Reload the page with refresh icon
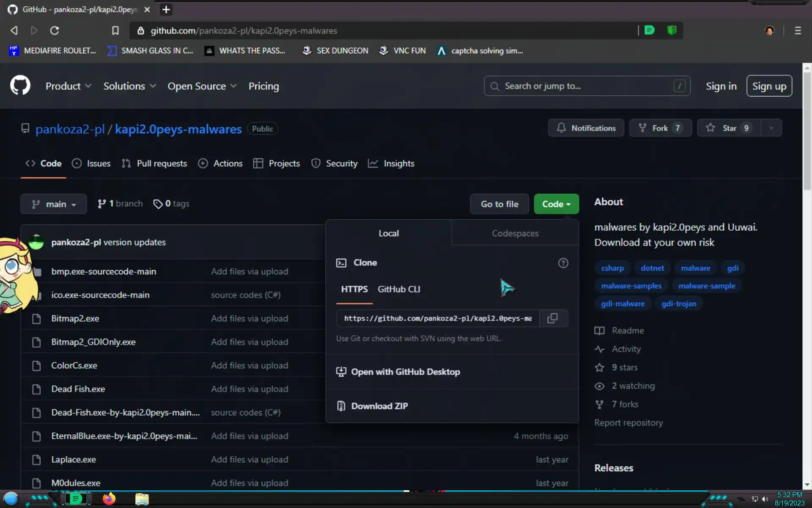This screenshot has width=812, height=508. (x=55, y=30)
